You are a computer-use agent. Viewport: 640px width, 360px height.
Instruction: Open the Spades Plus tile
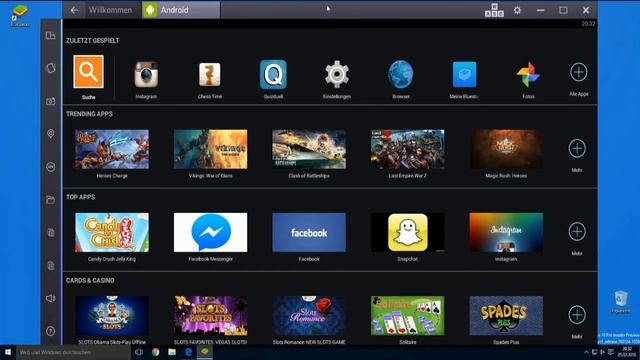[506, 316]
